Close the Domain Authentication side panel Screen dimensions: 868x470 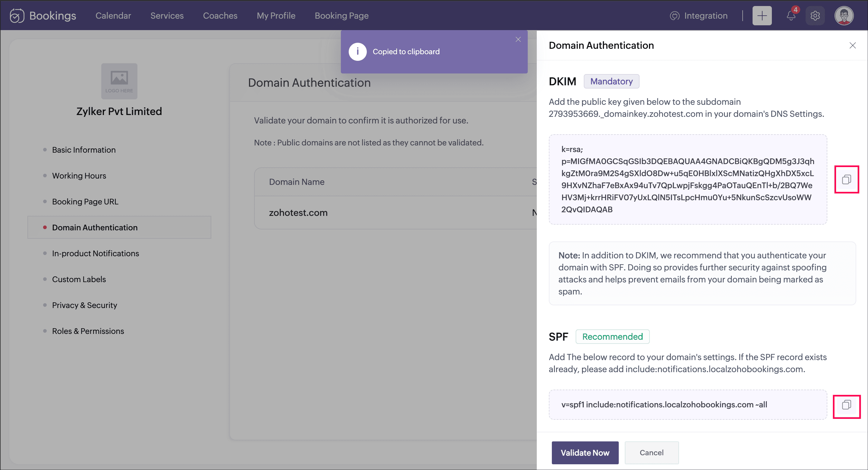coord(853,45)
